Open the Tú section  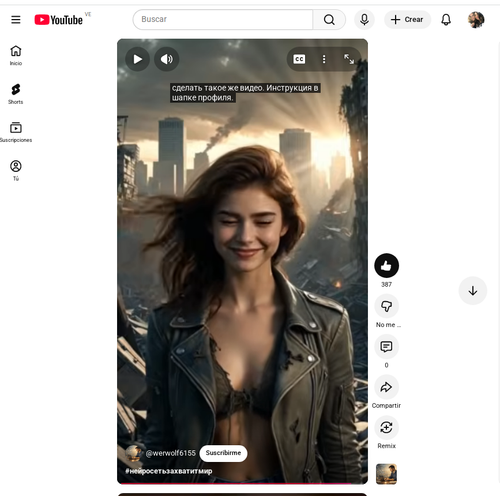[16, 171]
